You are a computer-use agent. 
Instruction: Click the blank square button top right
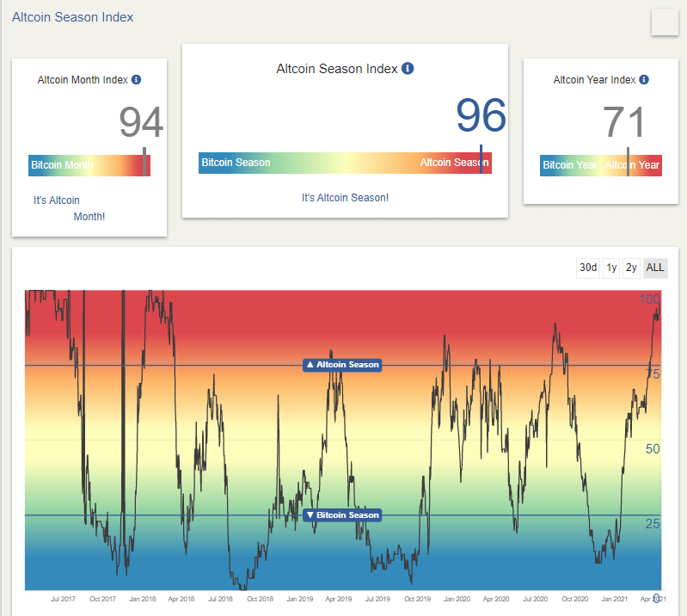pos(665,22)
